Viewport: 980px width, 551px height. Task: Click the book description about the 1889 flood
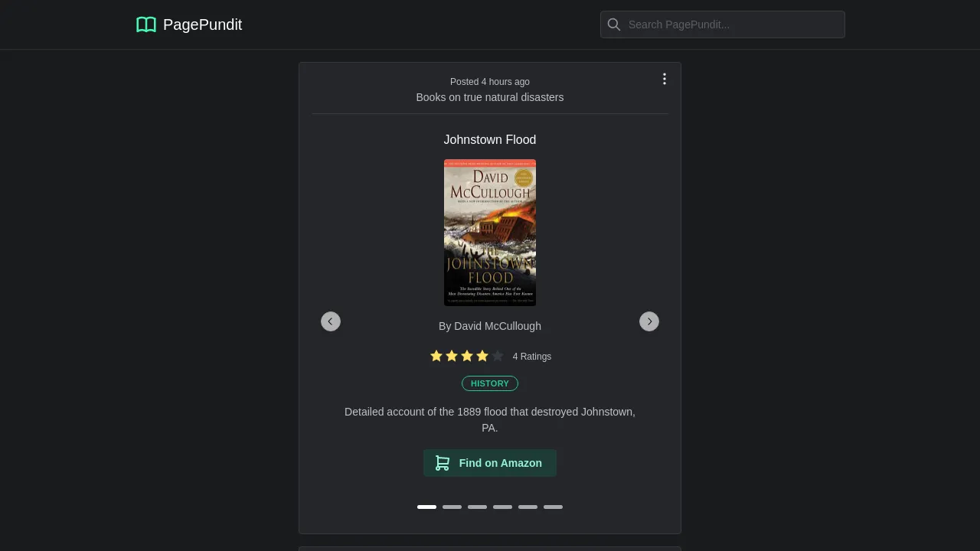click(x=490, y=419)
